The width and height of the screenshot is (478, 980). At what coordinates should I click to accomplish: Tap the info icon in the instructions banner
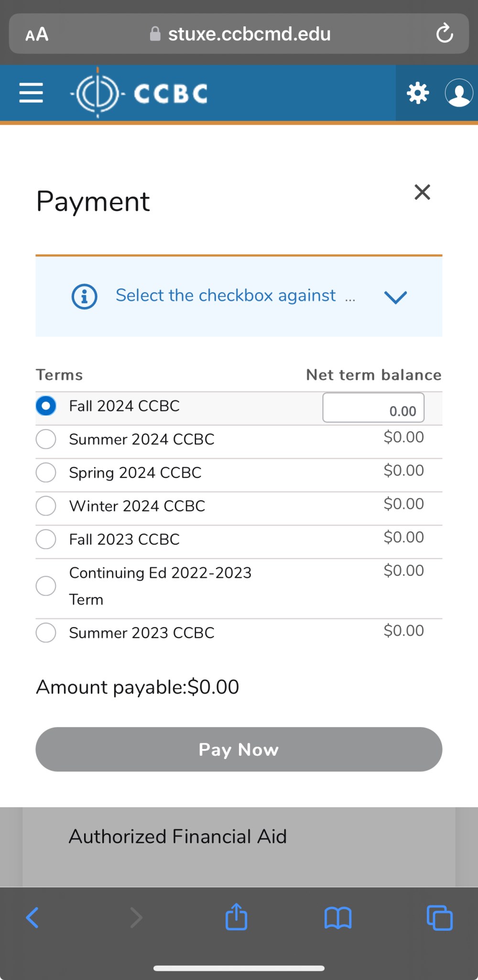tap(85, 297)
